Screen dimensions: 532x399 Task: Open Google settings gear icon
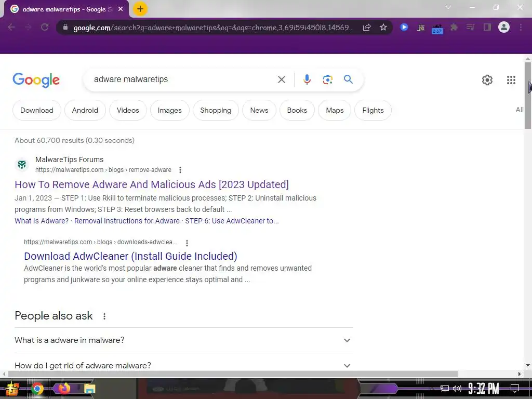coord(487,80)
